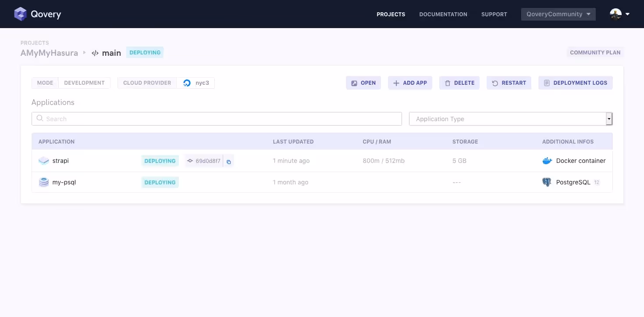644x317 pixels.
Task: Click the PostgreSQL version 12 badge
Action: [597, 182]
